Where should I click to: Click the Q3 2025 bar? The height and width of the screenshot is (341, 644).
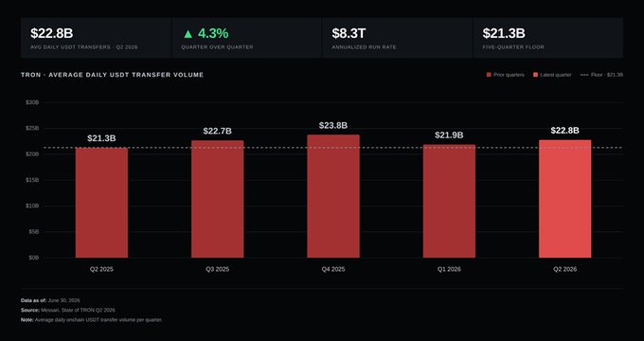click(x=217, y=199)
